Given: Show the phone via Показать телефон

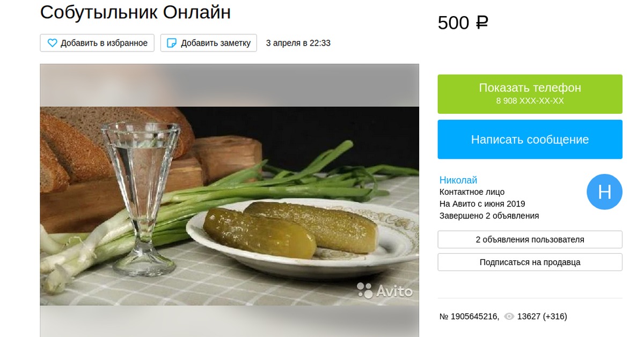Looking at the screenshot, I should [530, 94].
